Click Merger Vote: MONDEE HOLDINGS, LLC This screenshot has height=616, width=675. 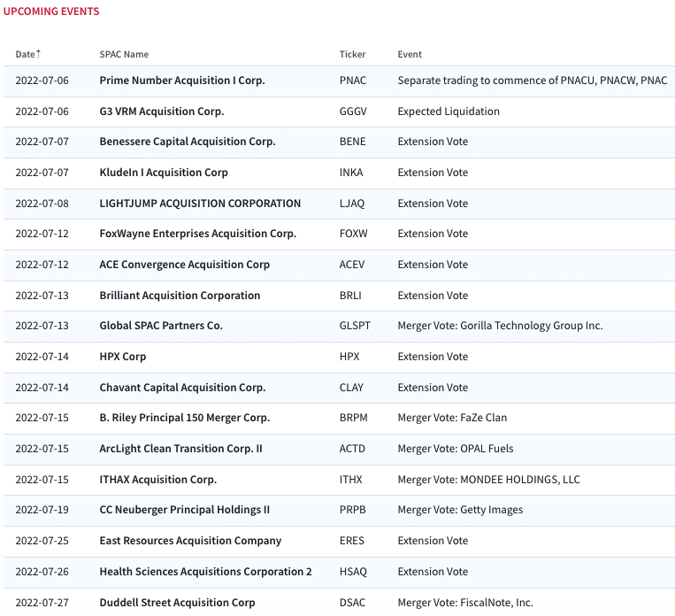[488, 480]
